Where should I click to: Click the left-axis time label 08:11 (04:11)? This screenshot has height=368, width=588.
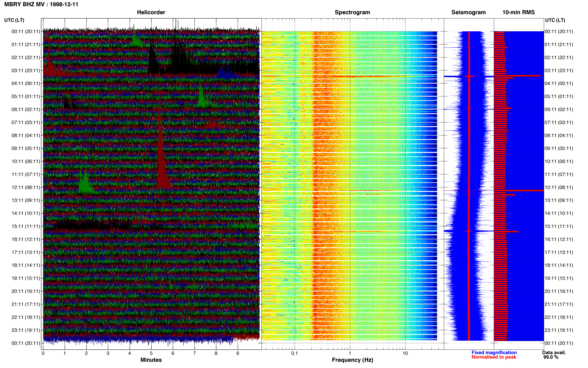[26, 135]
